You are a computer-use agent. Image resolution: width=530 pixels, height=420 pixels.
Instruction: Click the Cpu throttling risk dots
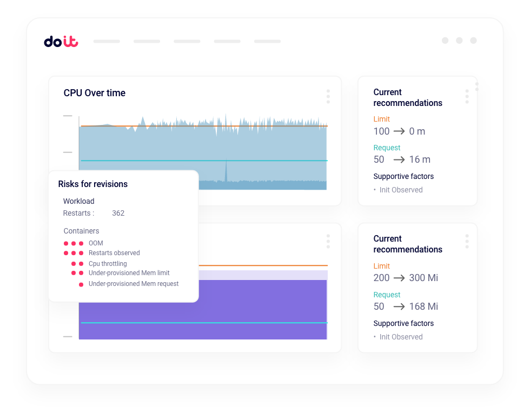pyautogui.click(x=77, y=264)
